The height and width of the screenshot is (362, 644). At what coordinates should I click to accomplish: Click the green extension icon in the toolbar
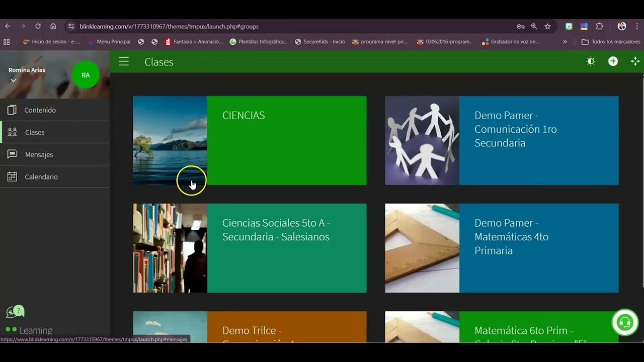pos(569,26)
